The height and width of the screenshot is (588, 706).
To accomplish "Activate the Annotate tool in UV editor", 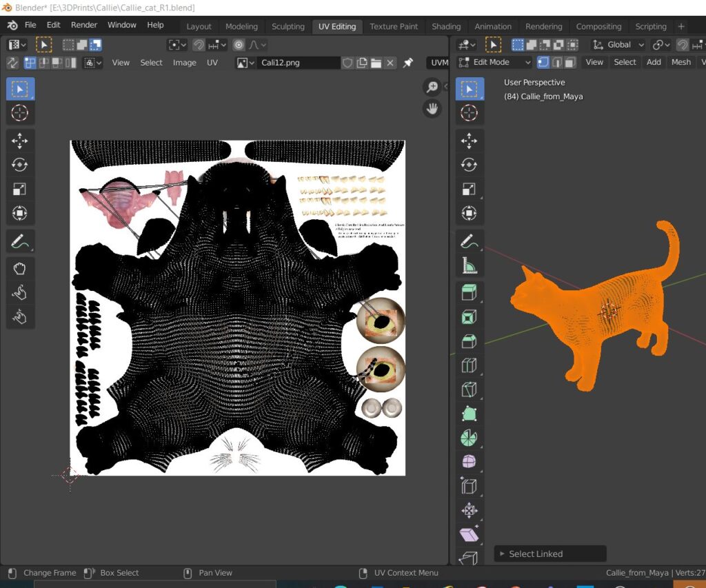I will click(x=20, y=241).
